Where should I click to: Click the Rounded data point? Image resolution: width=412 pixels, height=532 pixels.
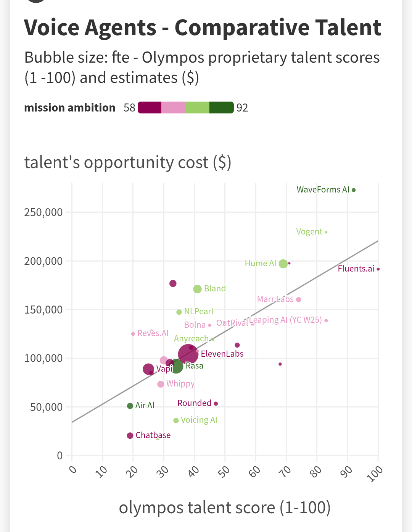pyautogui.click(x=216, y=403)
